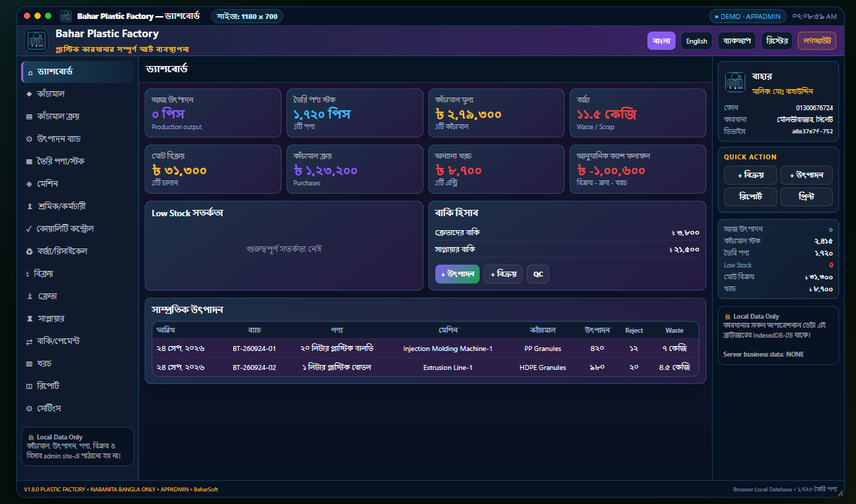Click the প্রিন্ট quick action button

point(806,197)
